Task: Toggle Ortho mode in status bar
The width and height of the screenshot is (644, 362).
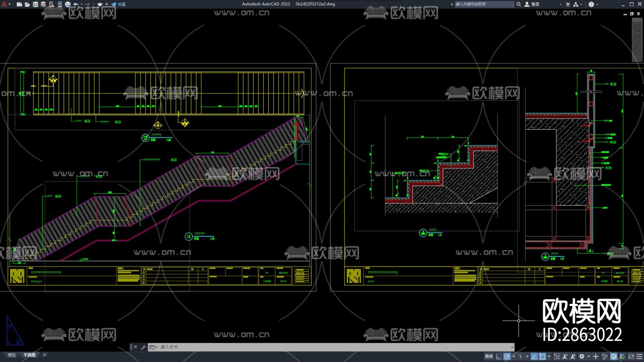Action: point(498,356)
